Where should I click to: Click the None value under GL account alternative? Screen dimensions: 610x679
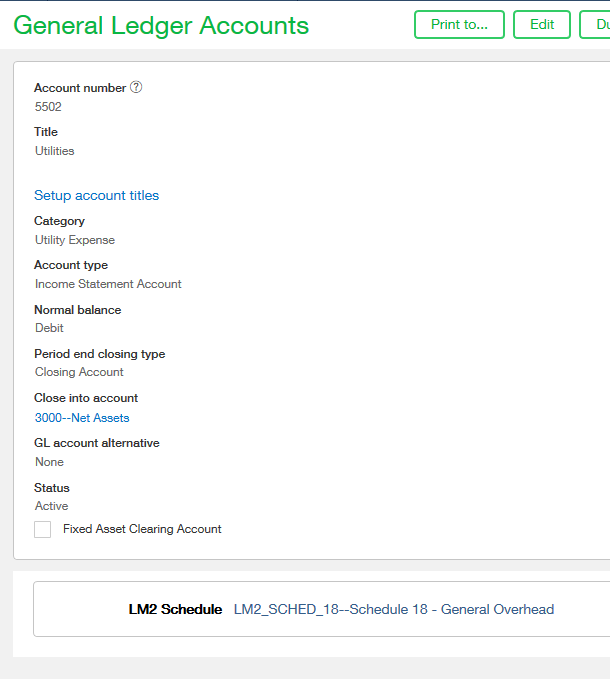tap(49, 462)
